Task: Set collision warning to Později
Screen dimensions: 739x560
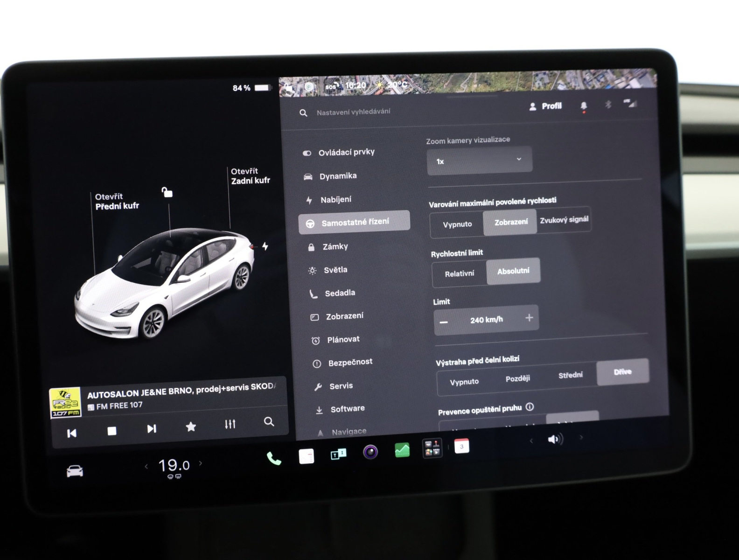Action: point(517,378)
